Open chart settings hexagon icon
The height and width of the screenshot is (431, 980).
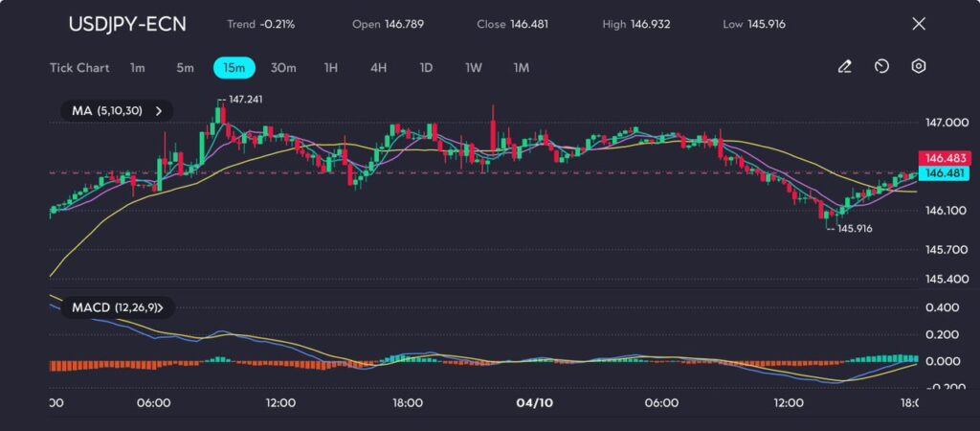point(918,67)
